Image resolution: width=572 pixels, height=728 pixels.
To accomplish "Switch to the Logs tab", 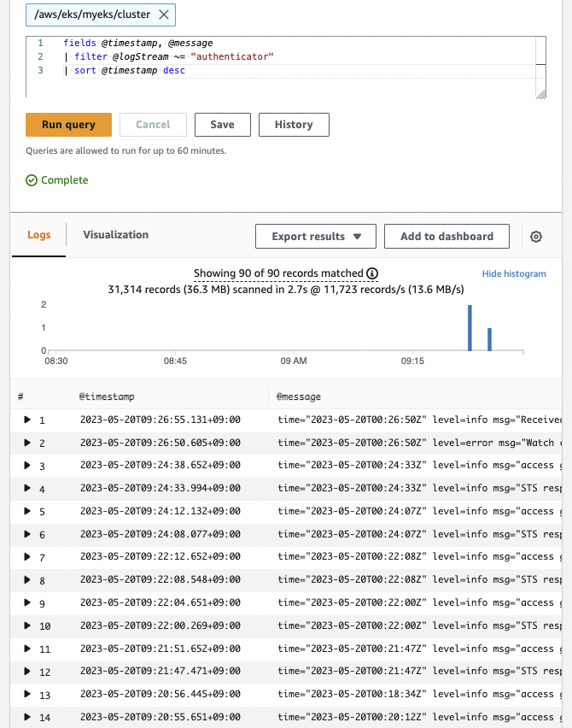I will [x=39, y=235].
